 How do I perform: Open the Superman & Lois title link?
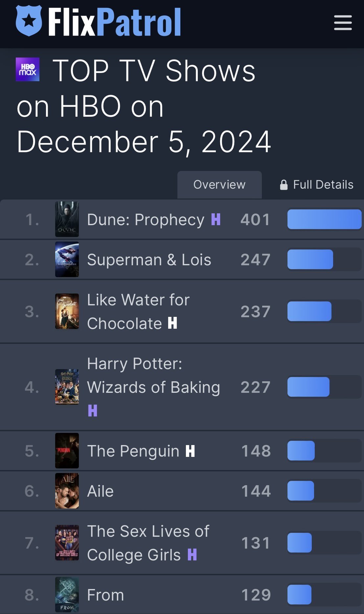pyautogui.click(x=149, y=260)
